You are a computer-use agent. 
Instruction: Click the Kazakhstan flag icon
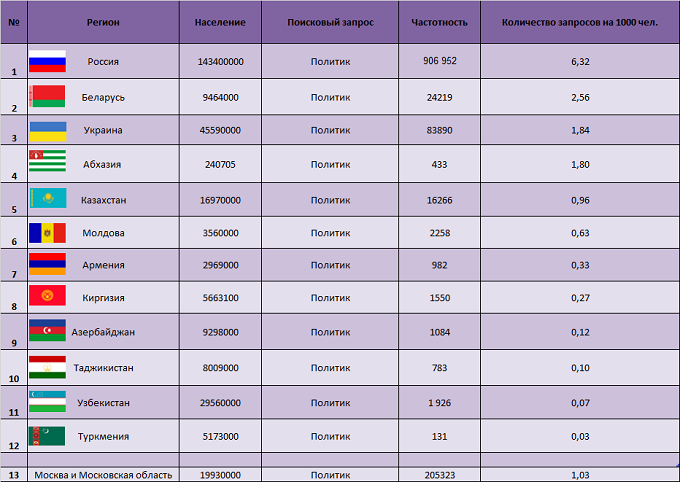[x=48, y=198]
